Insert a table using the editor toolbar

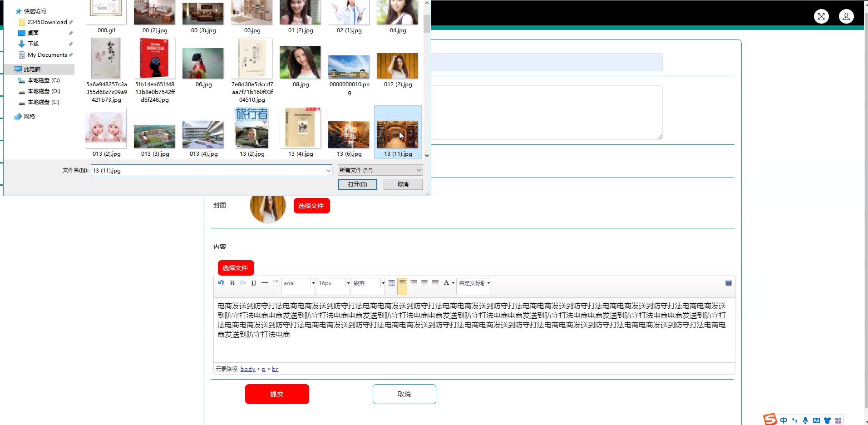coord(391,283)
